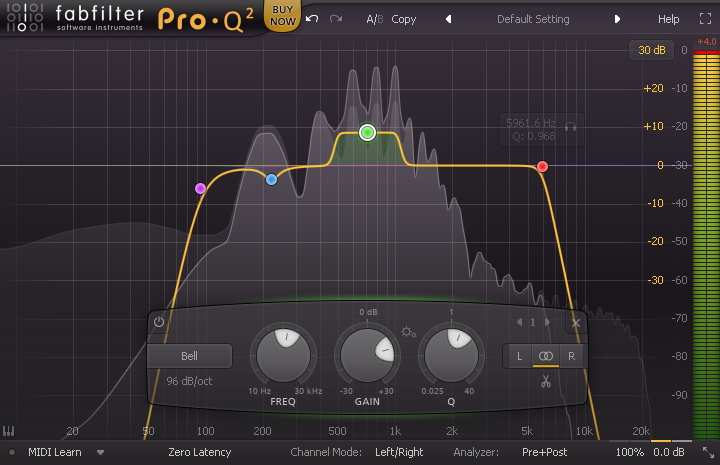Select the blue EQ band dot
The height and width of the screenshot is (465, 720).
point(271,179)
